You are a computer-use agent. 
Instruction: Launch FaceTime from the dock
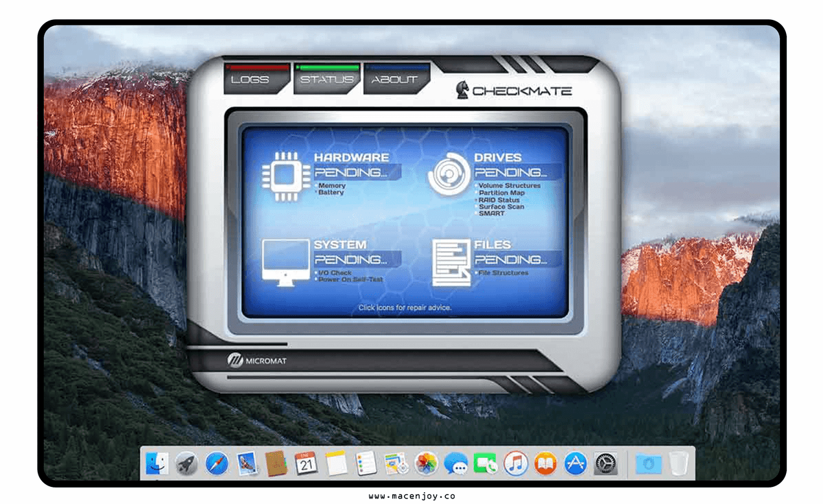486,464
